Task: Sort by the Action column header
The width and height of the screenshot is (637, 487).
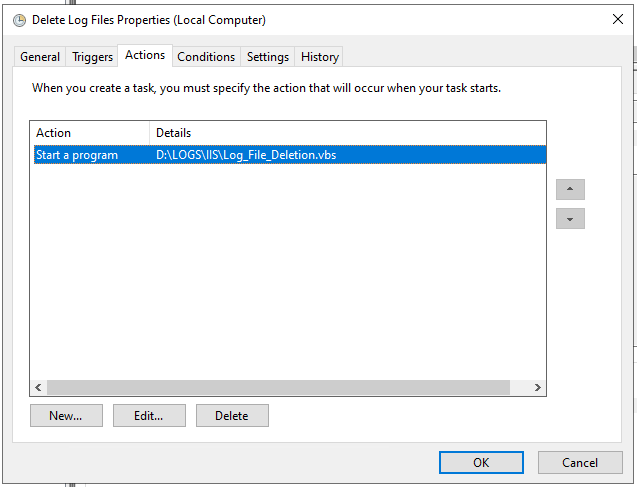Action: tap(90, 133)
